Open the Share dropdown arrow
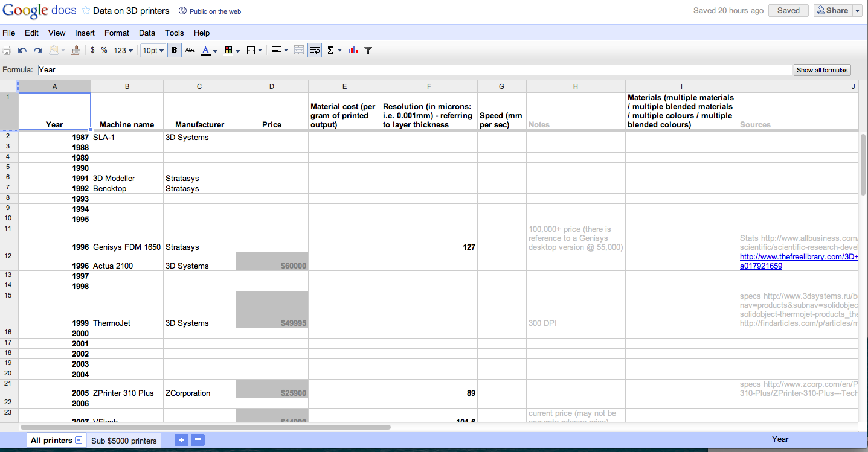 click(x=857, y=10)
